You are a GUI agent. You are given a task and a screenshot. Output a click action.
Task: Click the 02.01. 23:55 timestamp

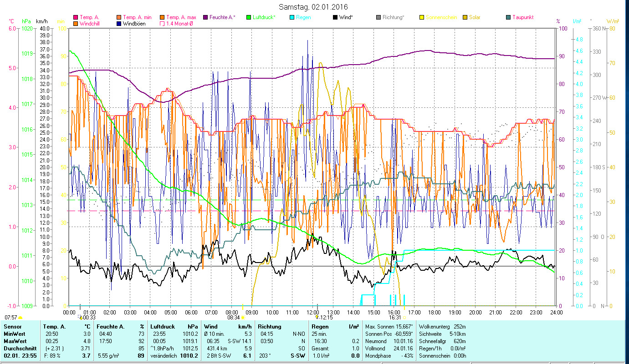coord(20,355)
